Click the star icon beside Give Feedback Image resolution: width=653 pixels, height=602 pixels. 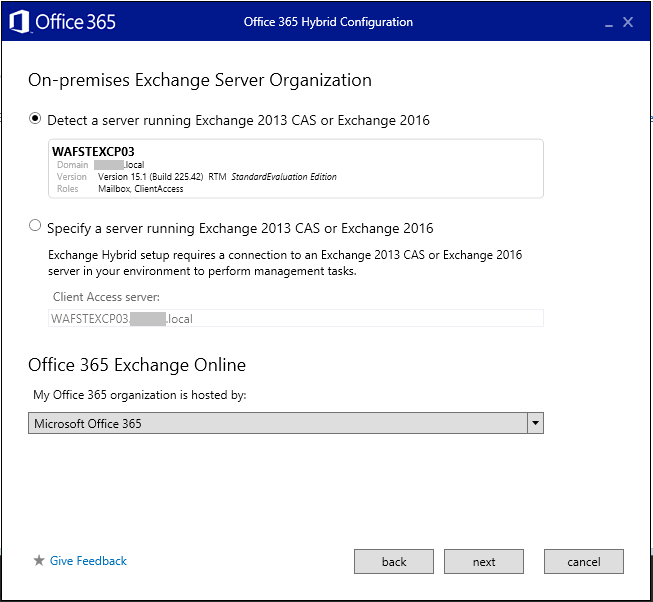[x=39, y=560]
